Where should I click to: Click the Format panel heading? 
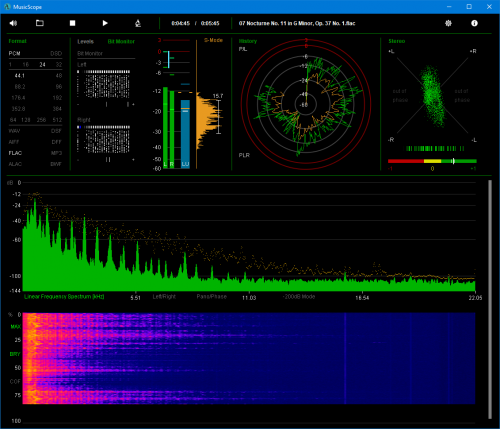pos(17,41)
